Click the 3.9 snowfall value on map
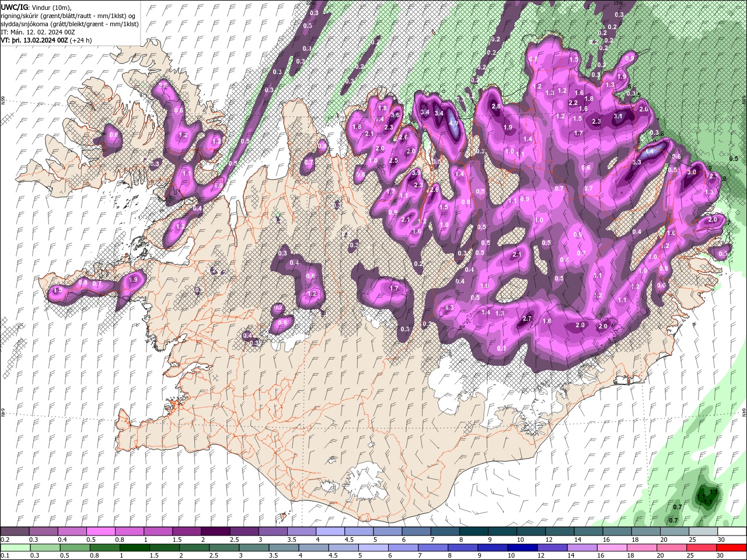Image resolution: width=747 pixels, height=560 pixels. tap(416, 173)
